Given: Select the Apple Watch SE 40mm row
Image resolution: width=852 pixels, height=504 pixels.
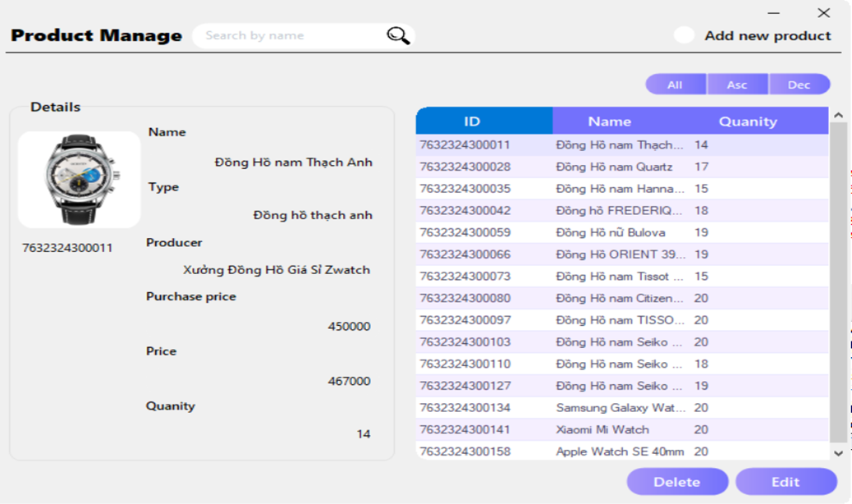Looking at the screenshot, I should [616, 450].
